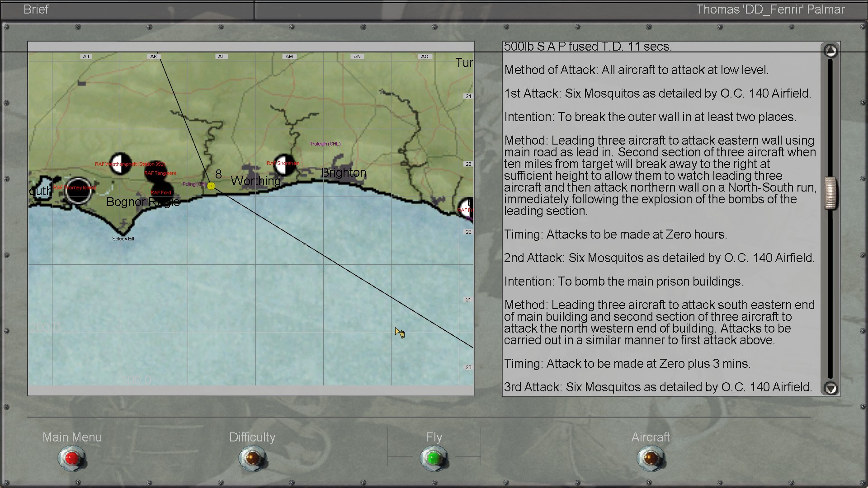Click the RAF Ford airfield marker

tap(162, 191)
